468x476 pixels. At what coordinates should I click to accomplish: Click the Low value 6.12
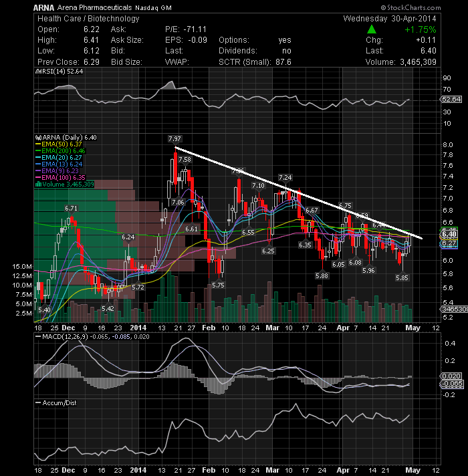92,51
